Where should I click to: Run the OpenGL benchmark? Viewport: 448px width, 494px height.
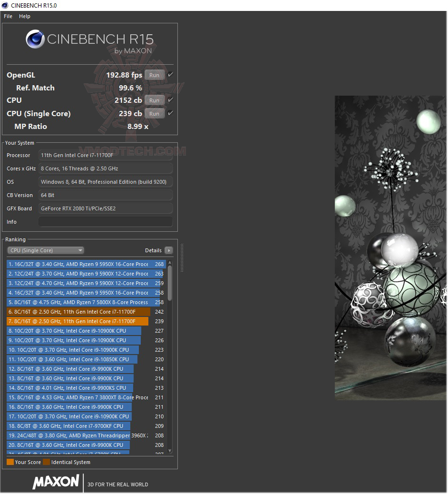tap(154, 75)
